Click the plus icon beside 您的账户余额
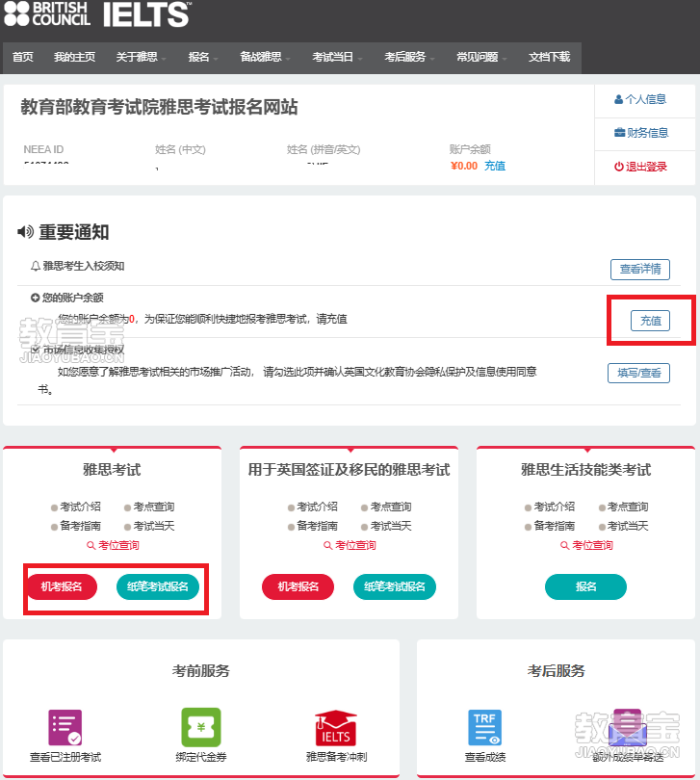The image size is (700, 780). tap(35, 298)
